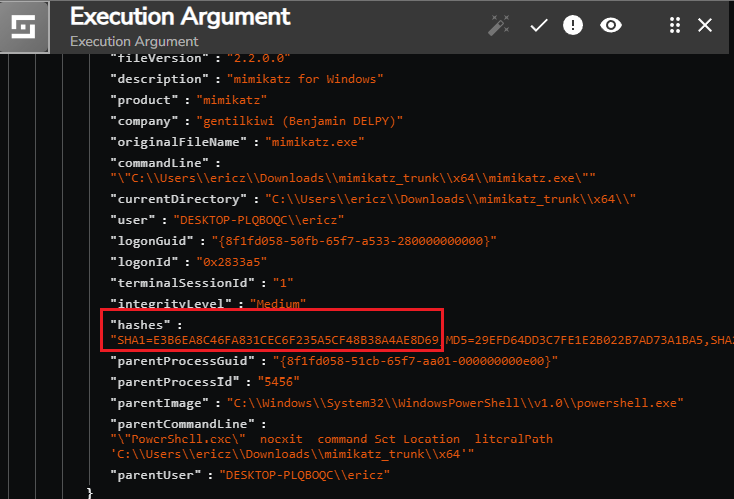
Task: Select the parentProcessGuid value
Action: click(415, 361)
